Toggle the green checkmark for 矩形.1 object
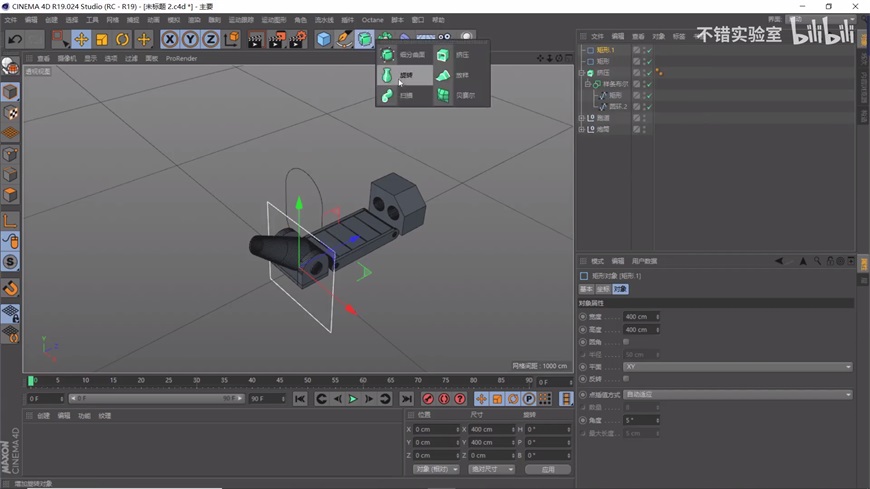 tap(648, 49)
